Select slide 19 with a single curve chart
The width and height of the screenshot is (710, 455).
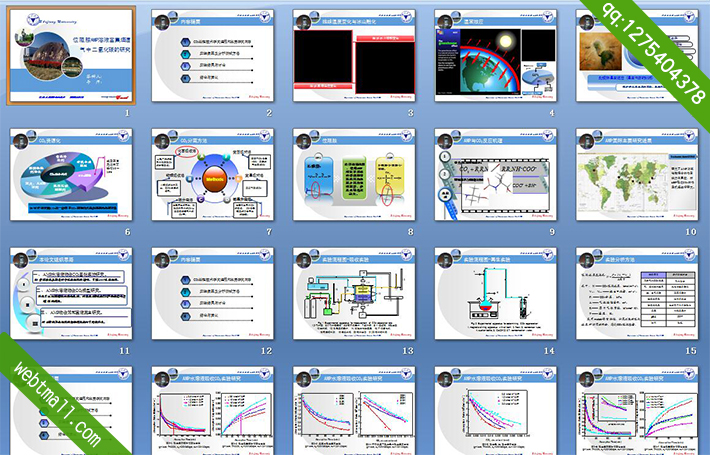[495, 411]
